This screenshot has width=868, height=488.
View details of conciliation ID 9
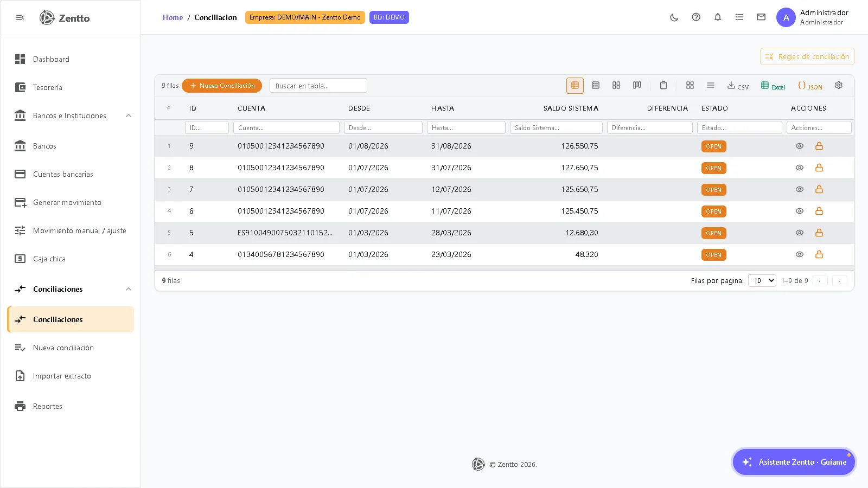[800, 146]
